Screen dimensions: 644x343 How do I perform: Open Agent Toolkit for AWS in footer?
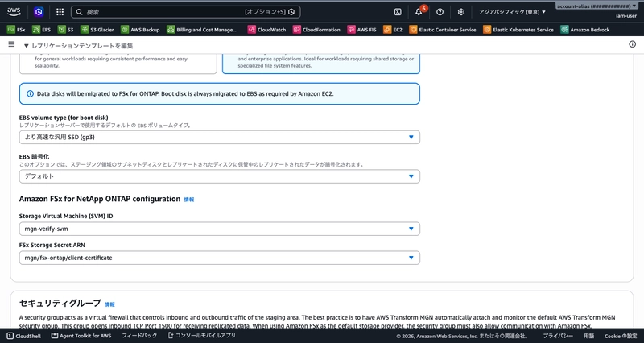(81, 336)
